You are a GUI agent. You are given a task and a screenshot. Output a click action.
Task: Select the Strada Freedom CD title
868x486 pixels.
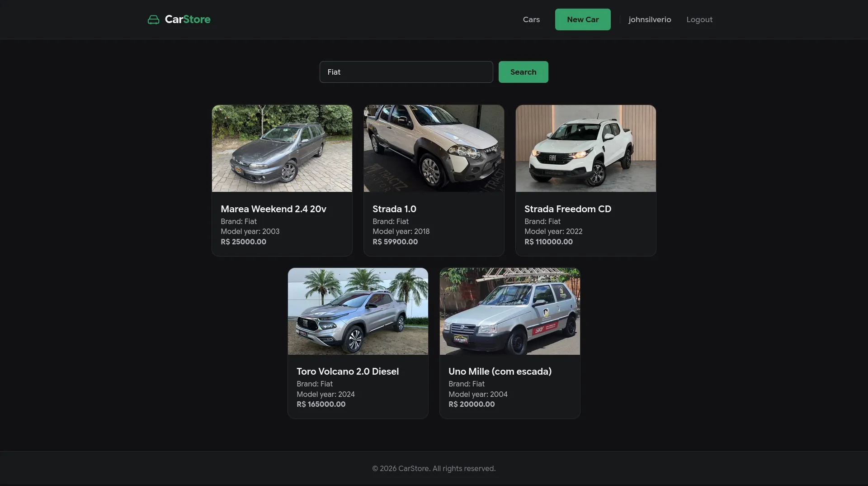568,209
